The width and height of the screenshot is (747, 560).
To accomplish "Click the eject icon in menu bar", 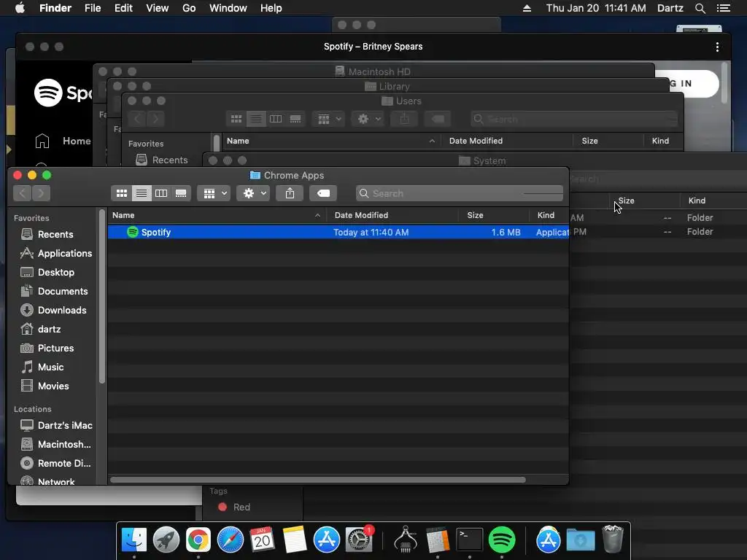I will click(527, 8).
